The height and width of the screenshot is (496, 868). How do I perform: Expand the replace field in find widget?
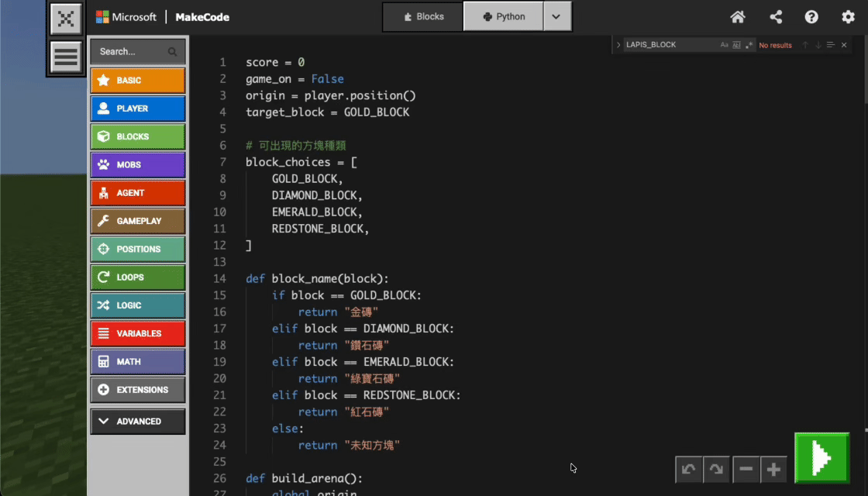tap(618, 45)
